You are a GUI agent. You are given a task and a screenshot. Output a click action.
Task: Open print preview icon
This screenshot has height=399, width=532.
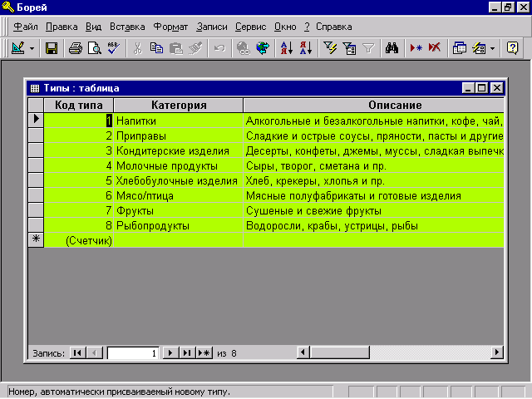point(94,48)
